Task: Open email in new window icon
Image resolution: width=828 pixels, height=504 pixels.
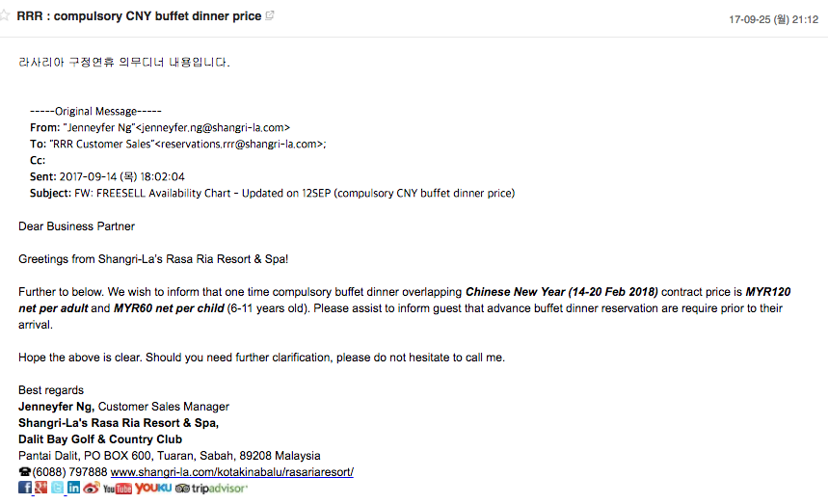Action: [x=270, y=15]
